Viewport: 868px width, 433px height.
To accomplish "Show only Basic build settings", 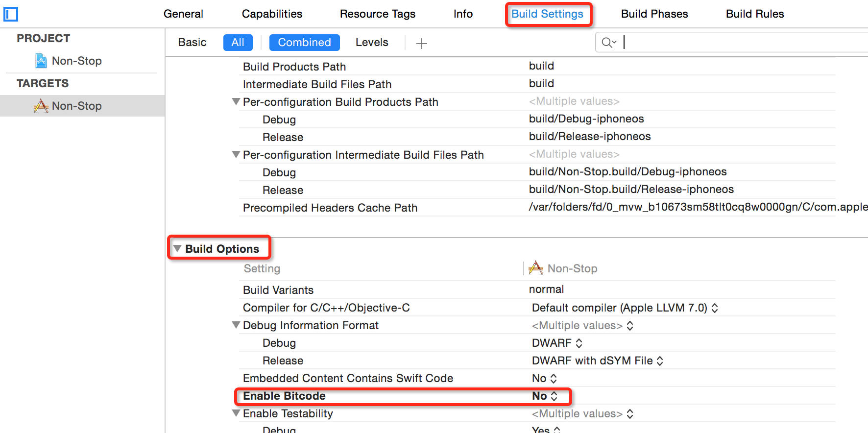I will (x=192, y=43).
